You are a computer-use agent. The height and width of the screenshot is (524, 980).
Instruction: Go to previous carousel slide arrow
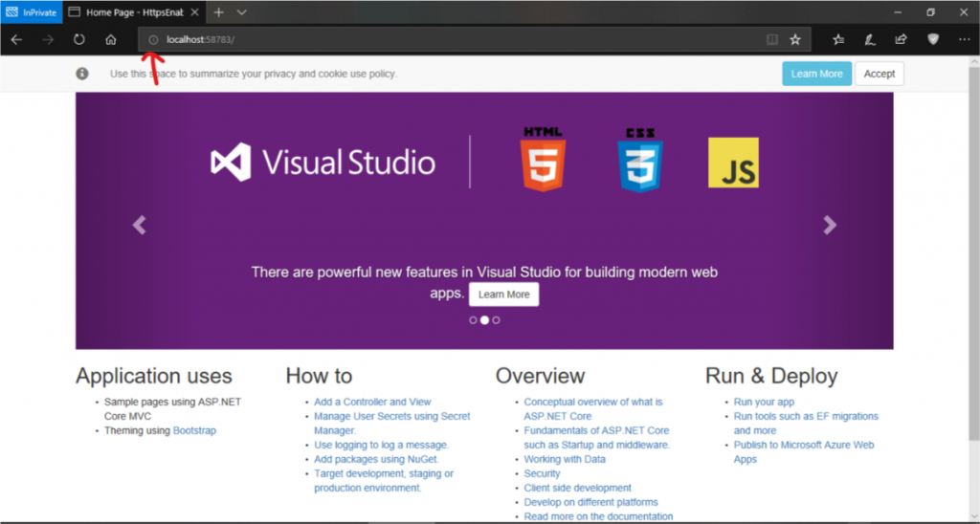click(x=139, y=225)
